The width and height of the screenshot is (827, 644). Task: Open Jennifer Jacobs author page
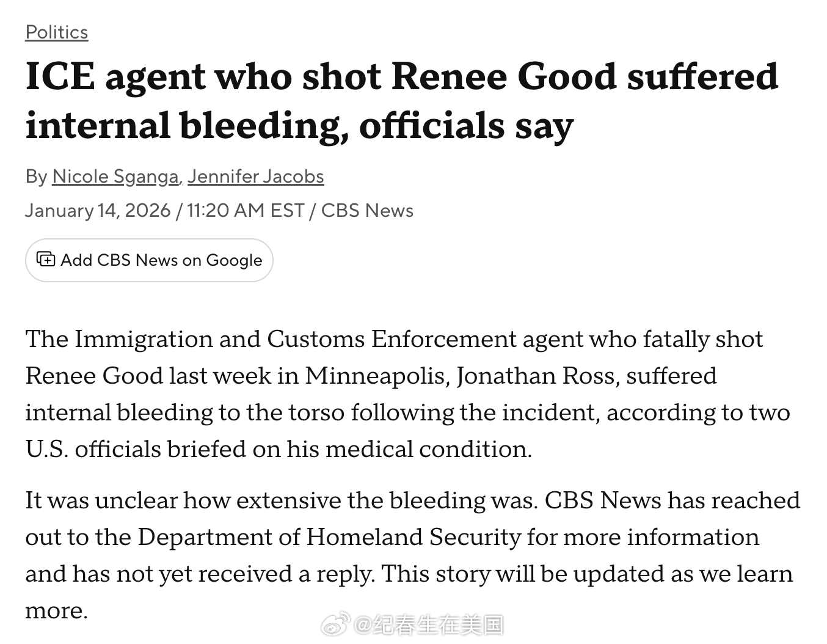(x=255, y=177)
